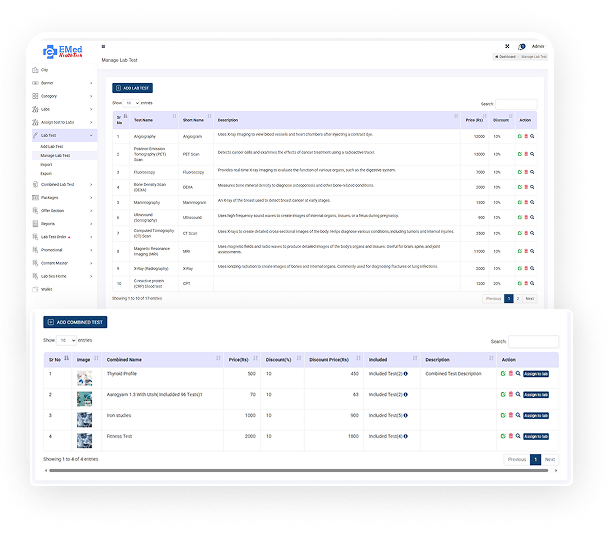Click Assign to lab for Thyroid Profile
Image resolution: width=616 pixels, height=534 pixels.
[x=536, y=374]
